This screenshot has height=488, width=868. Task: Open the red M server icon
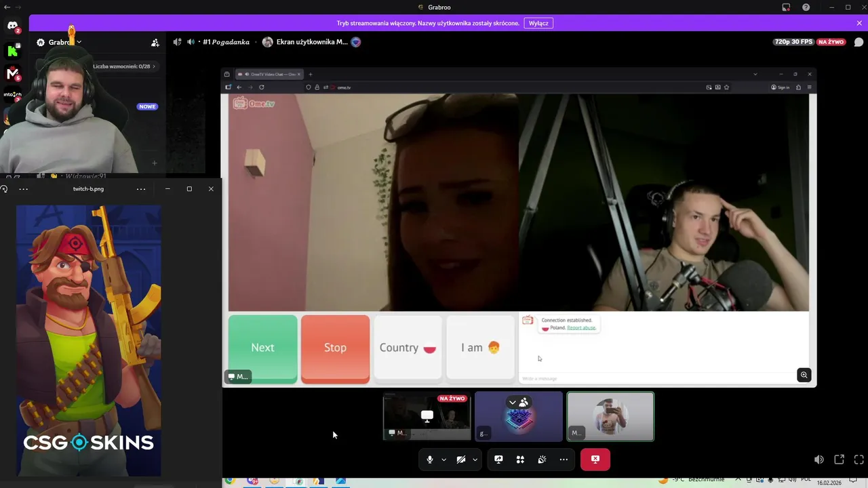pyautogui.click(x=12, y=73)
